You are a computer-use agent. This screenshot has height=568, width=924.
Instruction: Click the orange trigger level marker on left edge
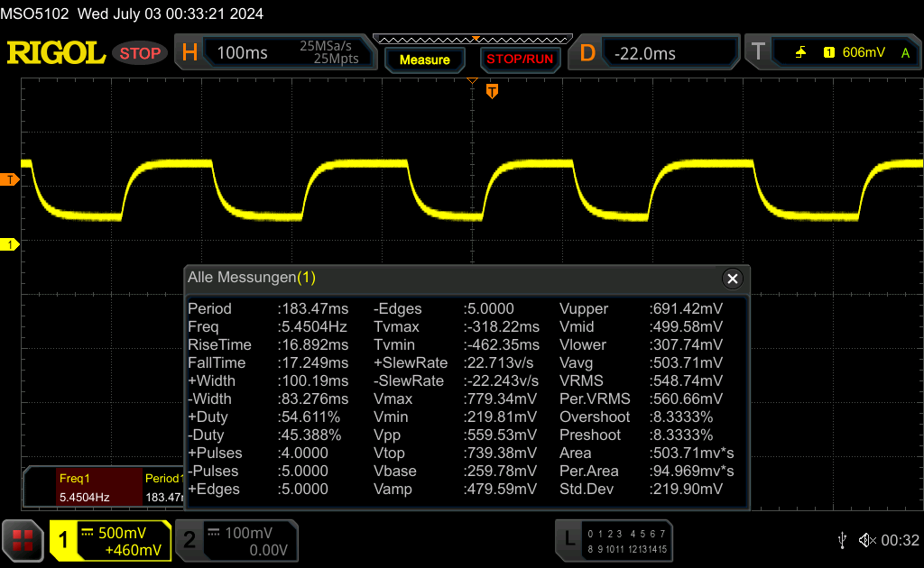click(x=10, y=179)
